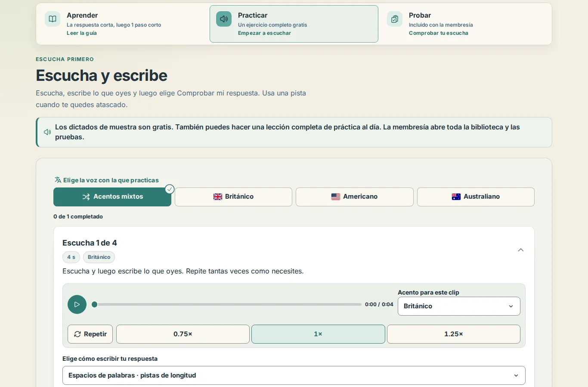Open the Practicar tab
Viewport: 588px width, 387px height.
[294, 24]
